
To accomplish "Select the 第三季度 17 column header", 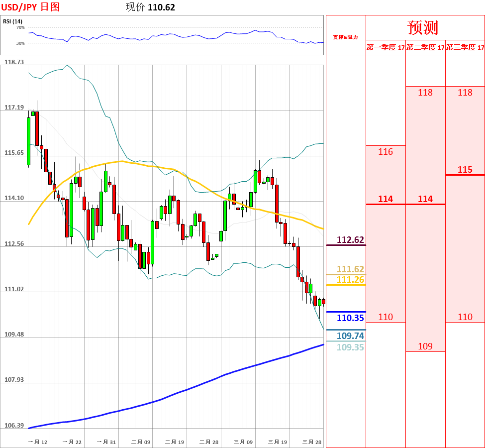I will 465,47.
